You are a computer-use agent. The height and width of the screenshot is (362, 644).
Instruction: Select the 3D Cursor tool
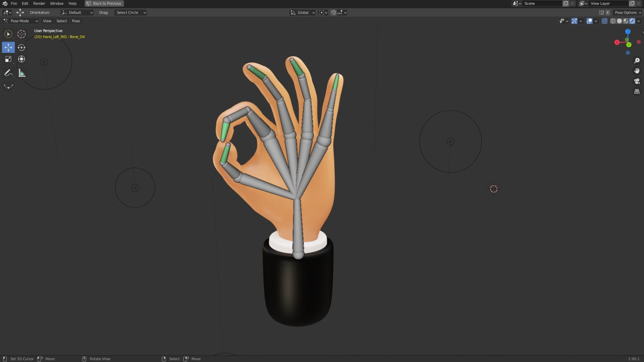coord(21,34)
